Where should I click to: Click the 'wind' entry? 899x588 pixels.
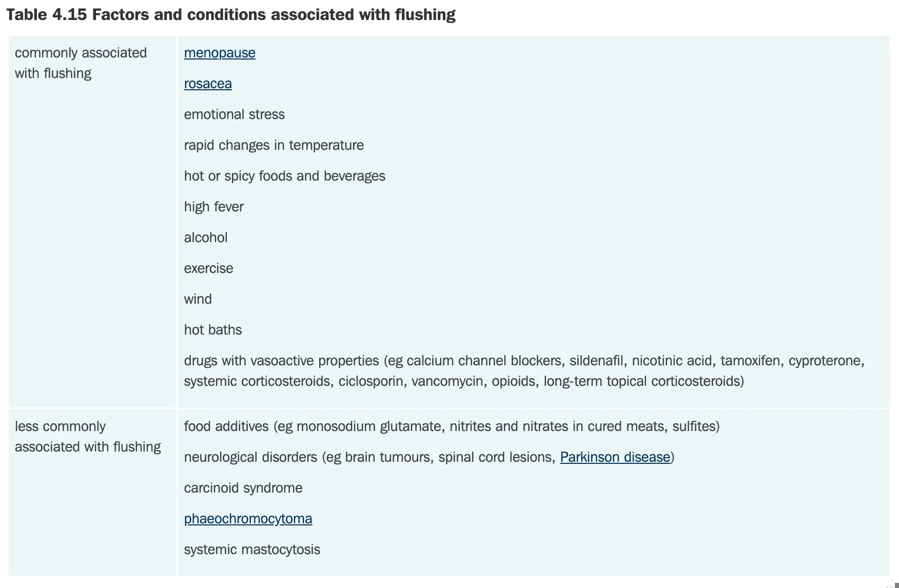tap(198, 299)
